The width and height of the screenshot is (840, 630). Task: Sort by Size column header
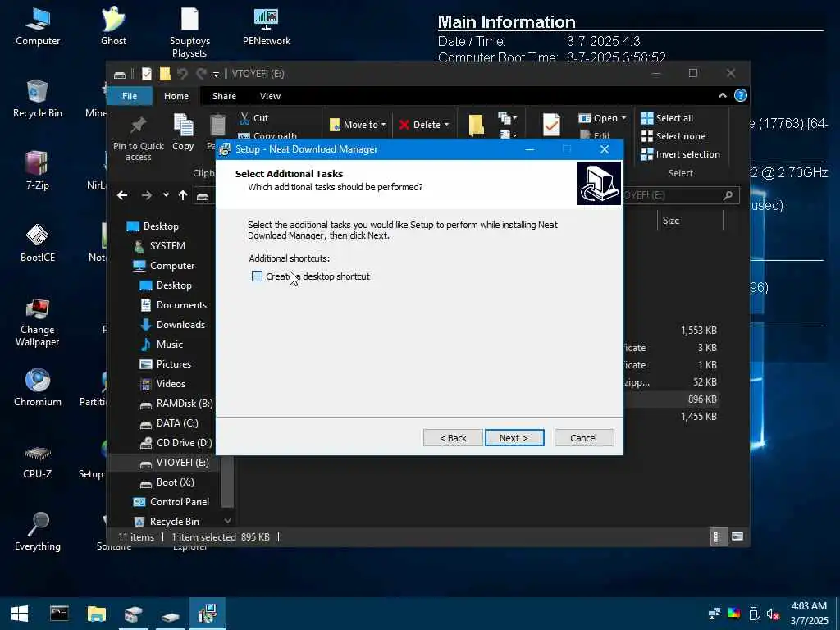(690, 220)
